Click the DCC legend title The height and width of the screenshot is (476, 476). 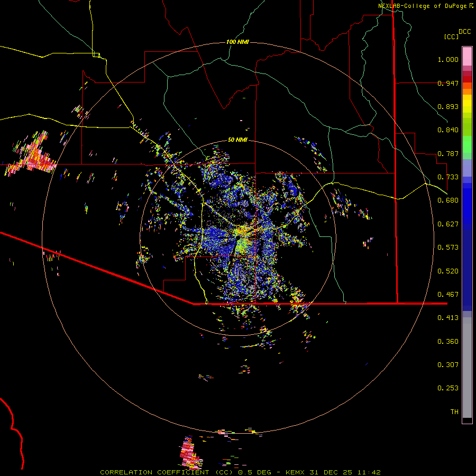pos(465,32)
